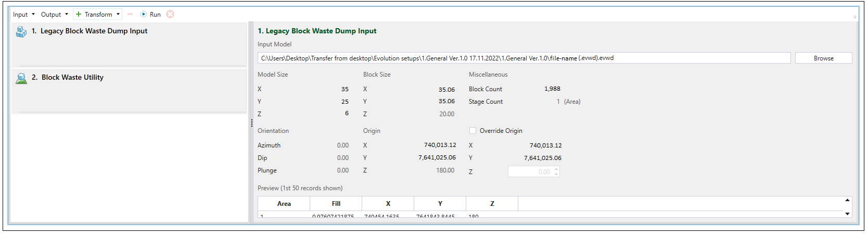Click the Origin Z value 180.00
Image resolution: width=868 pixels, height=234 pixels.
coord(445,170)
